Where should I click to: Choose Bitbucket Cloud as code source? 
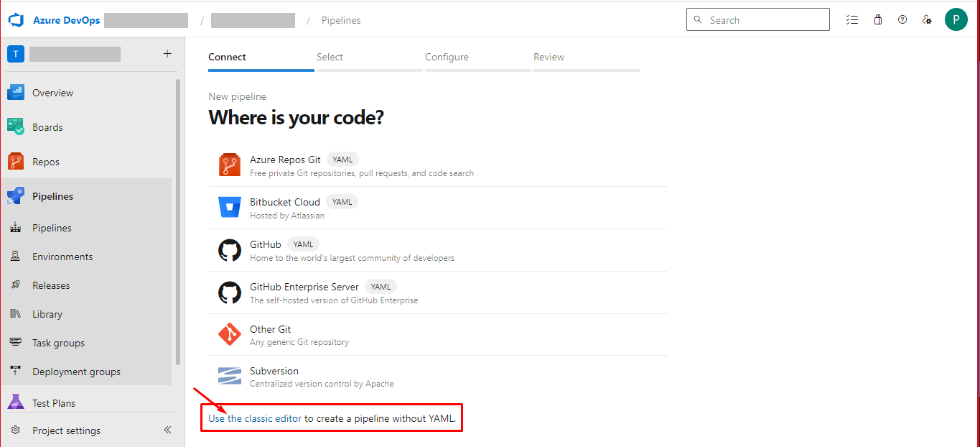pyautogui.click(x=438, y=208)
